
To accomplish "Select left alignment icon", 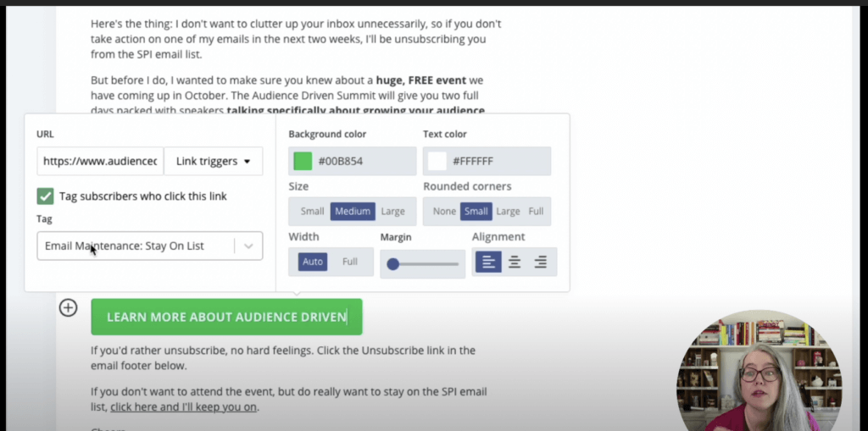I will (488, 262).
